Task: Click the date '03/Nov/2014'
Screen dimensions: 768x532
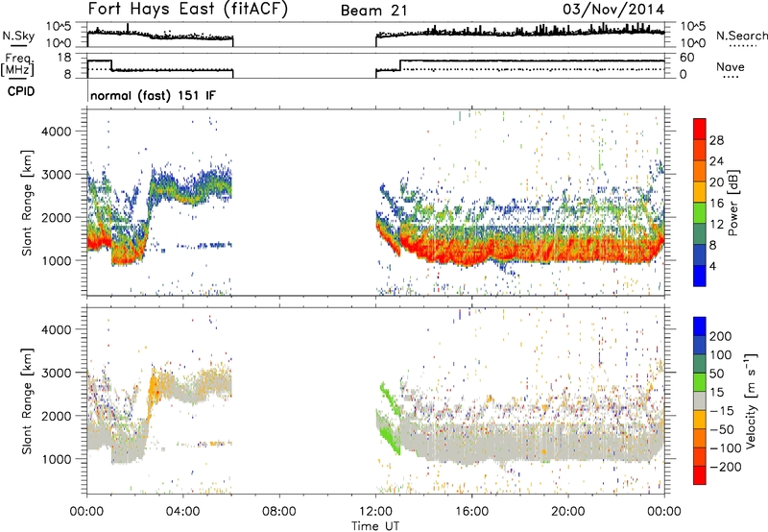Action: coord(613,9)
